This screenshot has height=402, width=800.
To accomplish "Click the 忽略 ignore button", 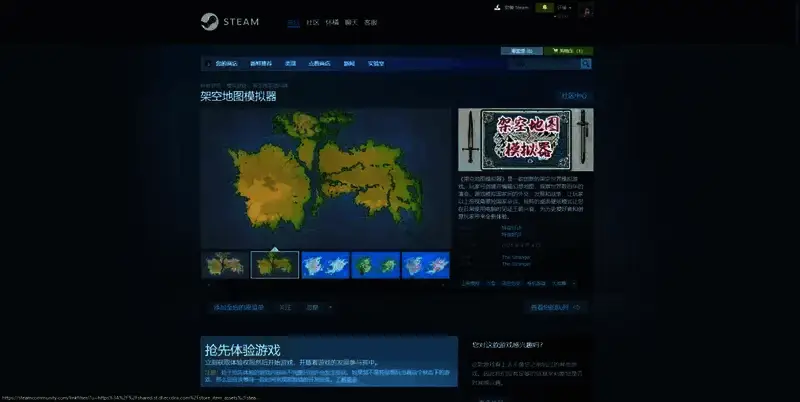I will pyautogui.click(x=312, y=308).
